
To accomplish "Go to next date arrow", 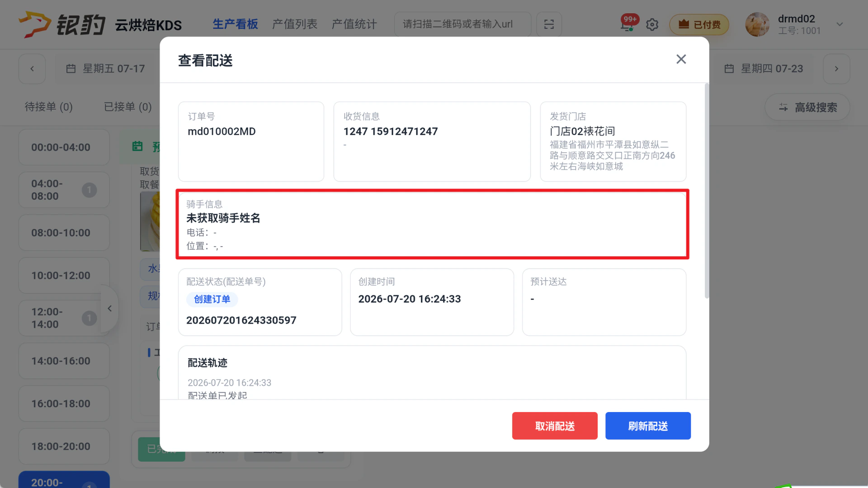I will click(836, 69).
